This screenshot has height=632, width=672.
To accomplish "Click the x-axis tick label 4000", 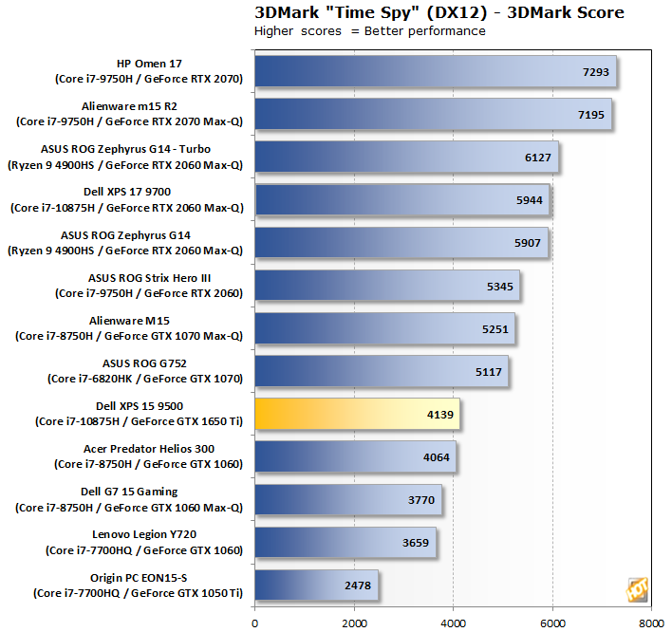I will click(454, 623).
